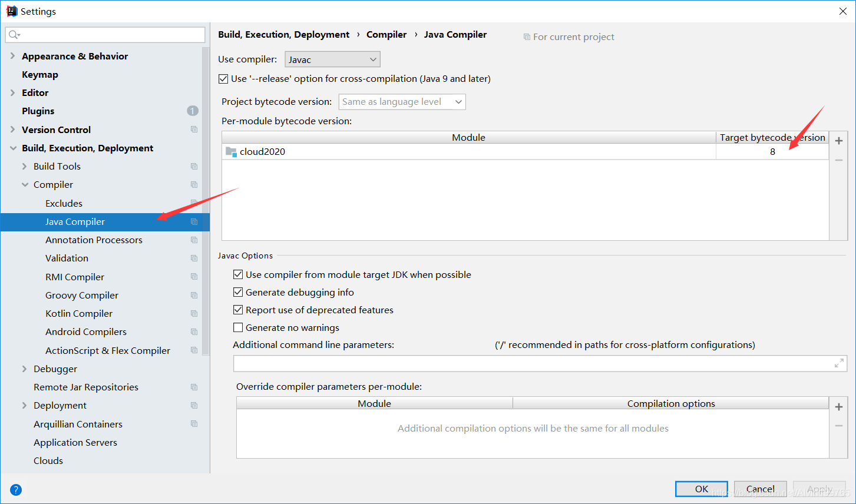Expand the additional command line parameters field icon

tap(839, 363)
